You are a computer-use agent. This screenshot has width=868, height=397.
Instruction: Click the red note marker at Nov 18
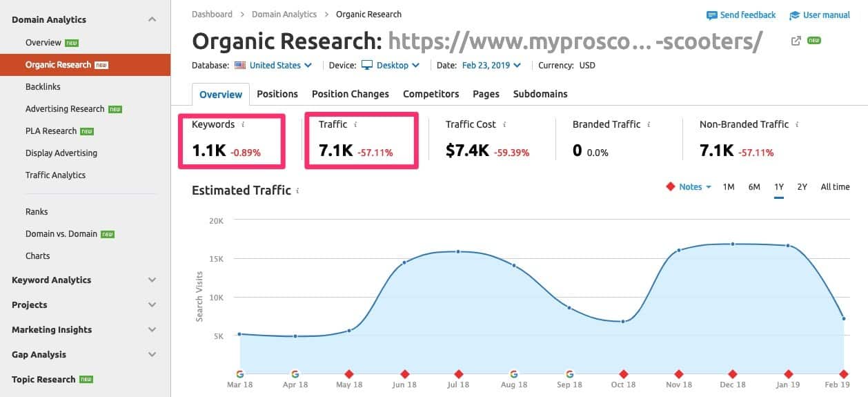coord(679,374)
